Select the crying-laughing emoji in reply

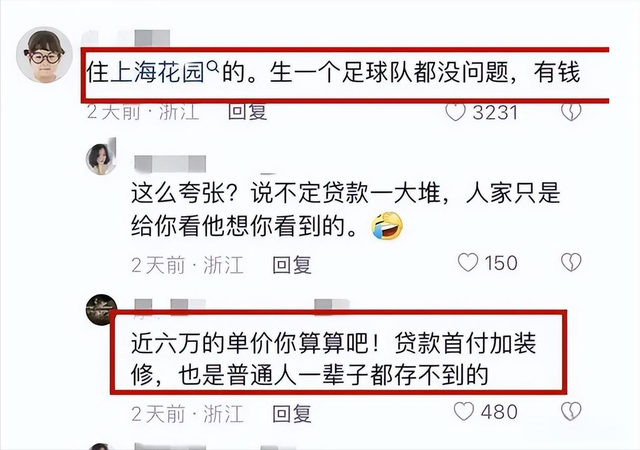[387, 226]
